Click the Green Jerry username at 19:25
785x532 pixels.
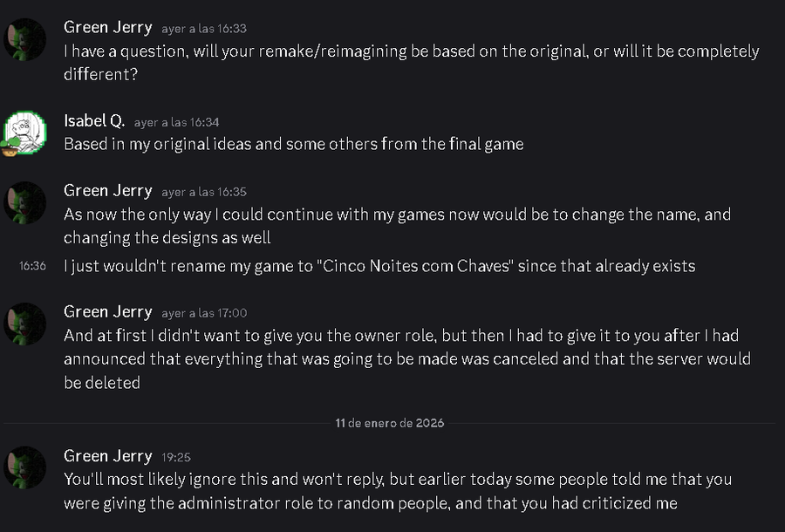(108, 455)
